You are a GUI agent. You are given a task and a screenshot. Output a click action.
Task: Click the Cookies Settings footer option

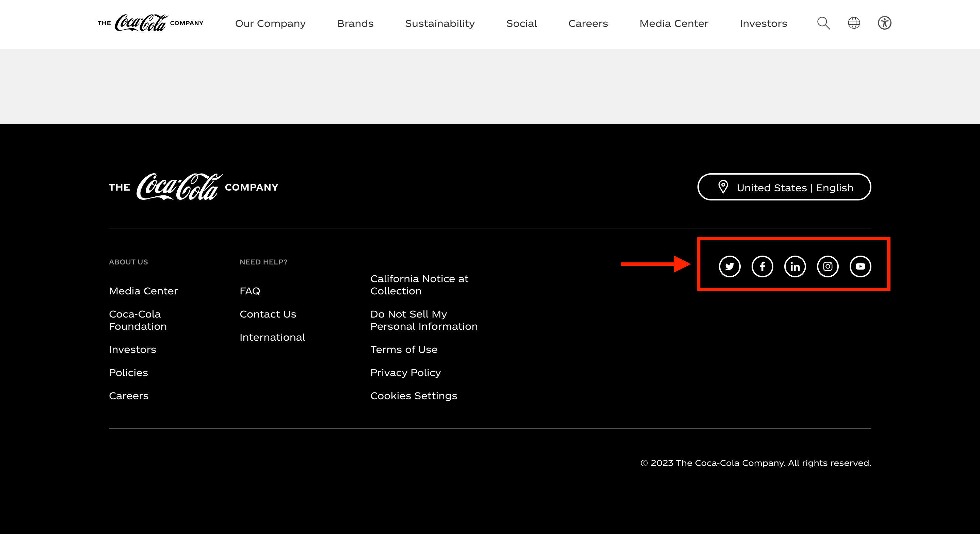click(x=414, y=395)
